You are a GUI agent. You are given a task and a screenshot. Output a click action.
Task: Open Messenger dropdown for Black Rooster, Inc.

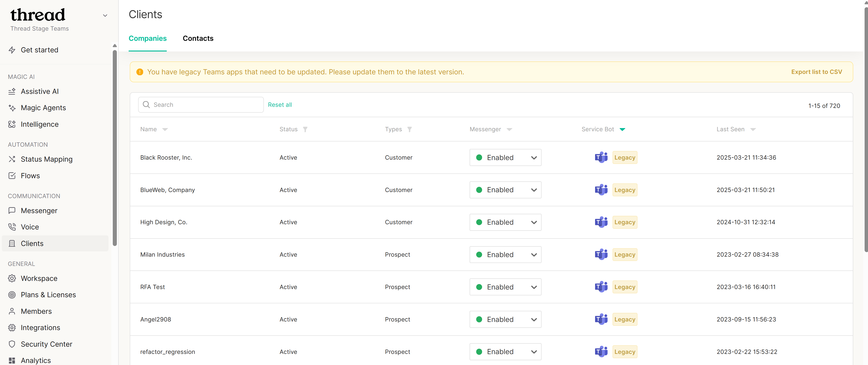(505, 157)
